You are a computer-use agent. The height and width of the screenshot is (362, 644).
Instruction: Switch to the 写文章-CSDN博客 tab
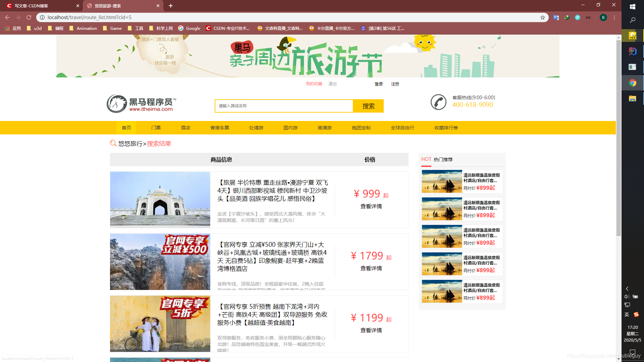coord(42,6)
